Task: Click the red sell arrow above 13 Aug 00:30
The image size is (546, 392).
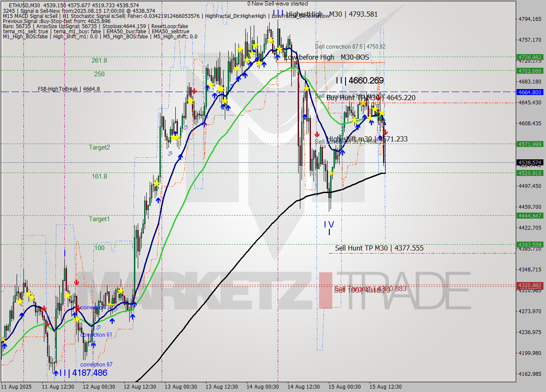Action: point(194,91)
